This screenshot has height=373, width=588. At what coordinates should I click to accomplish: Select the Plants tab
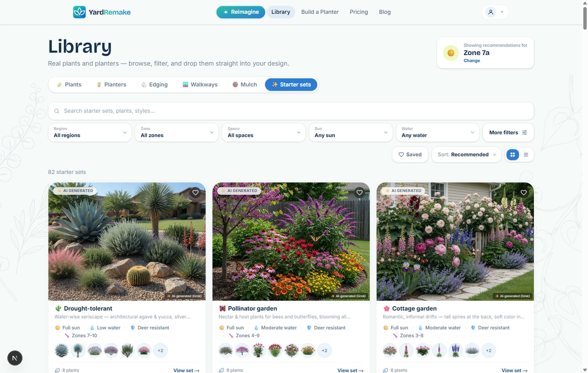click(69, 85)
